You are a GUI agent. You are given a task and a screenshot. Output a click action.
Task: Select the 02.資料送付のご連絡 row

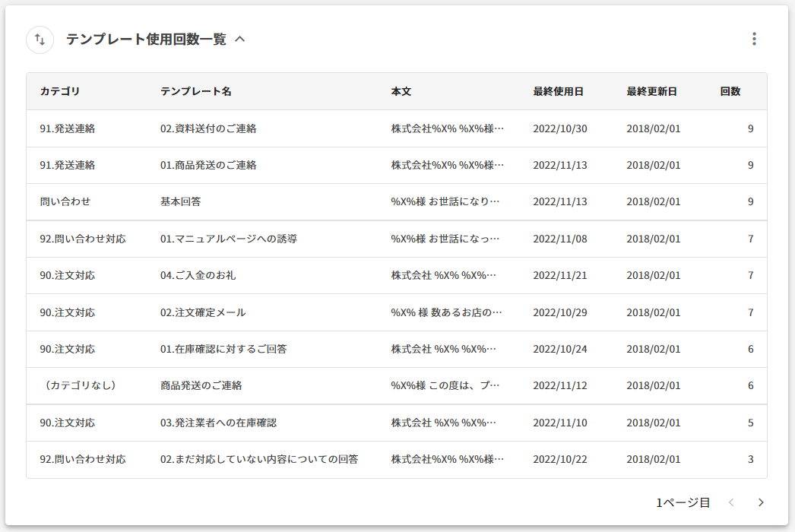tap(208, 128)
